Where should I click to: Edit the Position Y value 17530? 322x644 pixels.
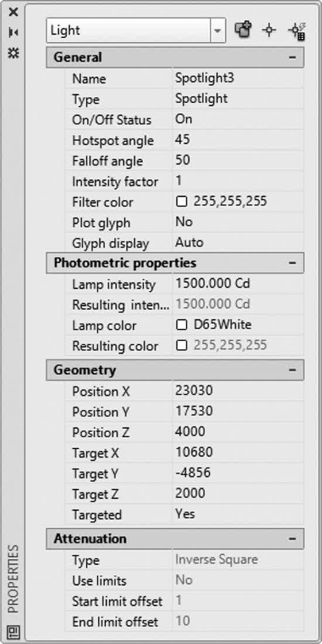pos(238,411)
